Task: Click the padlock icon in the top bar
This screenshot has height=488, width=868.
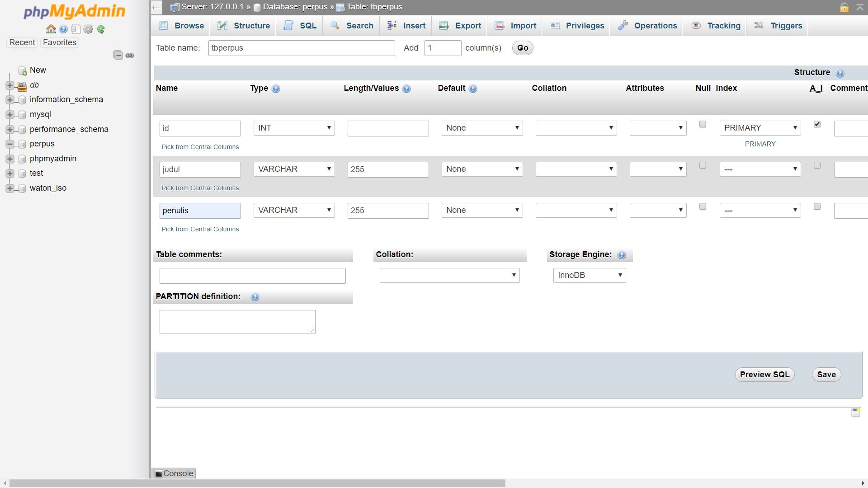Action: pos(844,7)
